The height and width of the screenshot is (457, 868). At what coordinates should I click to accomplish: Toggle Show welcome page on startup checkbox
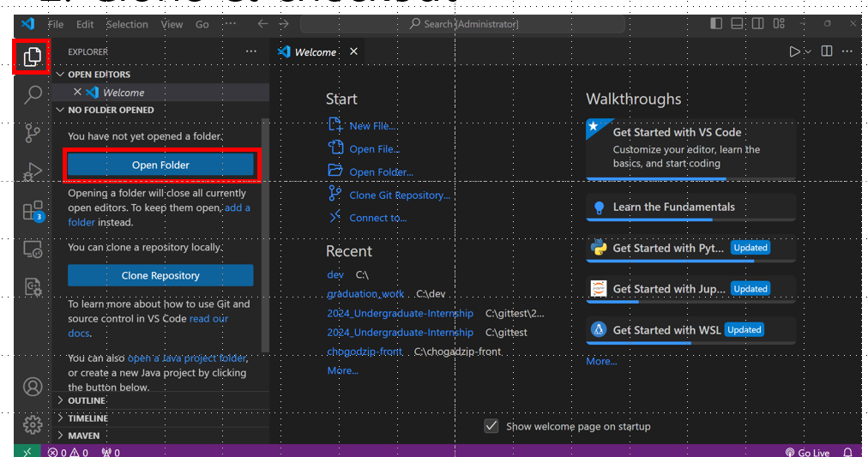pyautogui.click(x=491, y=426)
